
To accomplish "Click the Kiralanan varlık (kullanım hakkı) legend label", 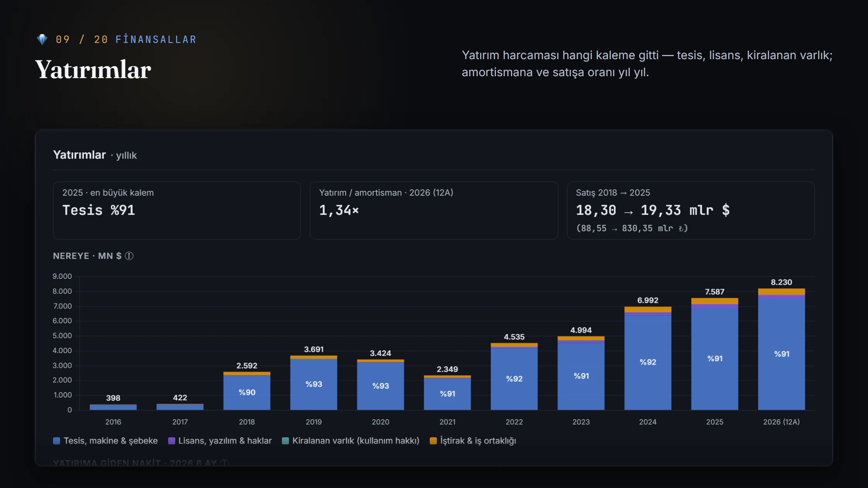I will pos(356,441).
